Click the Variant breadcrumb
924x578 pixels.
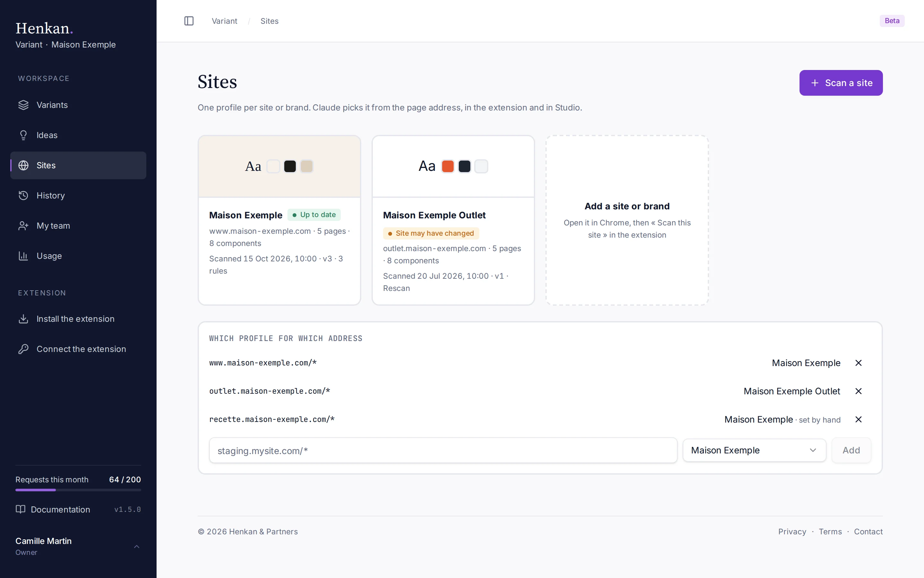pyautogui.click(x=225, y=21)
